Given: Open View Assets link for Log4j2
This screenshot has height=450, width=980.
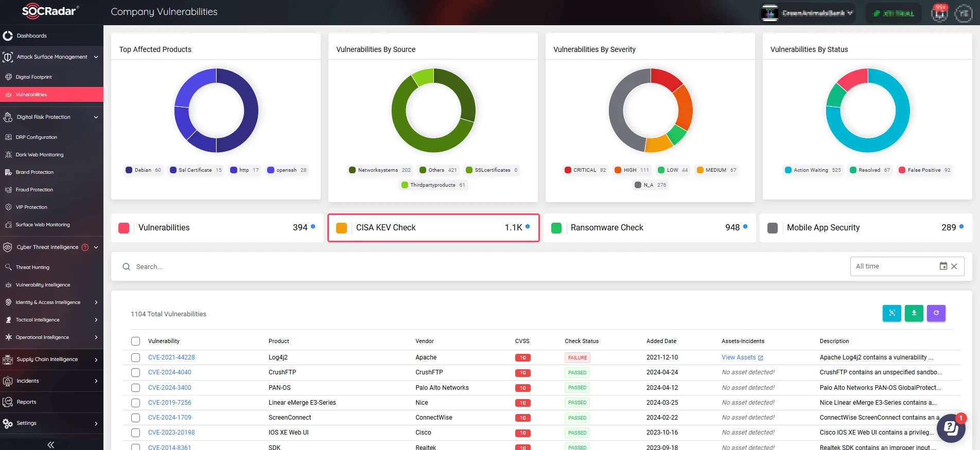Looking at the screenshot, I should coord(742,357).
